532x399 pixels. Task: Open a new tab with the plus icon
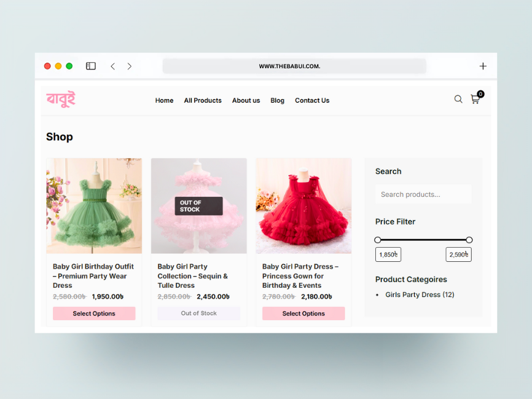click(483, 66)
